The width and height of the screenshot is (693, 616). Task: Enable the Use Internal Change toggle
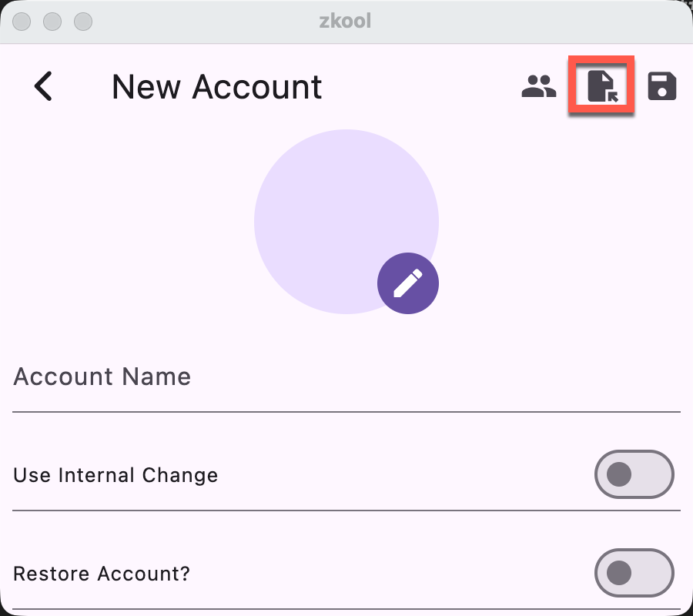coord(634,475)
